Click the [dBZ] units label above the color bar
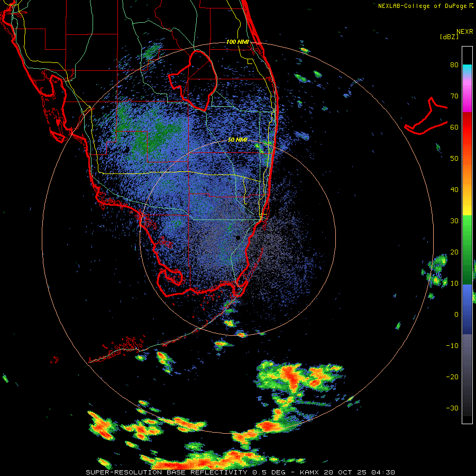Image resolution: width=476 pixels, height=476 pixels. point(449,37)
